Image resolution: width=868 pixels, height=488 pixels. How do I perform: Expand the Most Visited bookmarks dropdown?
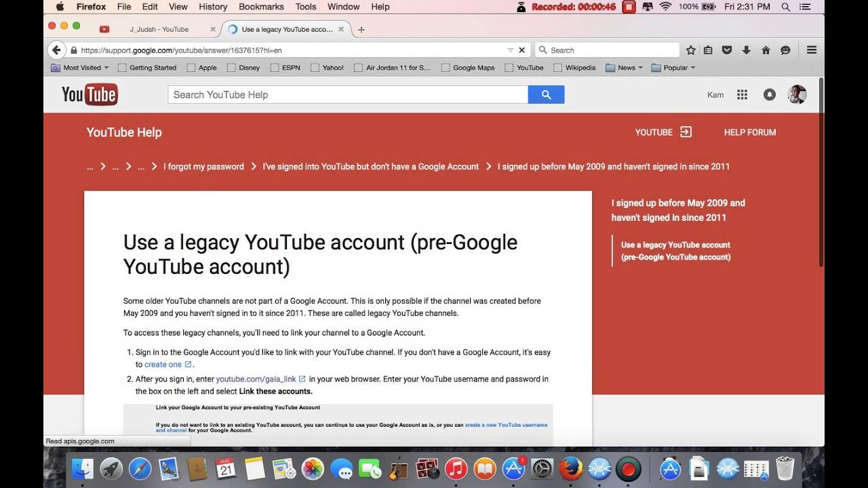(x=80, y=68)
